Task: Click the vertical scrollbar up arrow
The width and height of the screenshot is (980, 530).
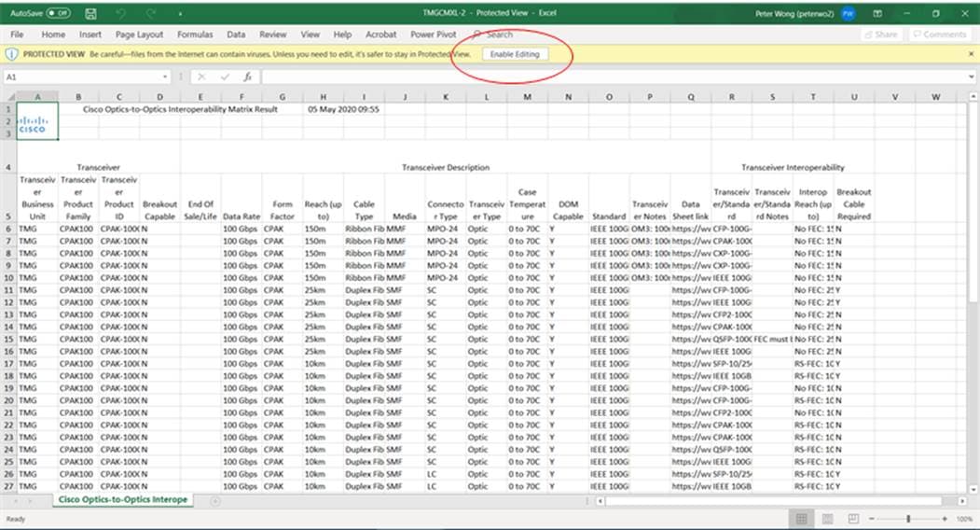Action: pos(973,96)
